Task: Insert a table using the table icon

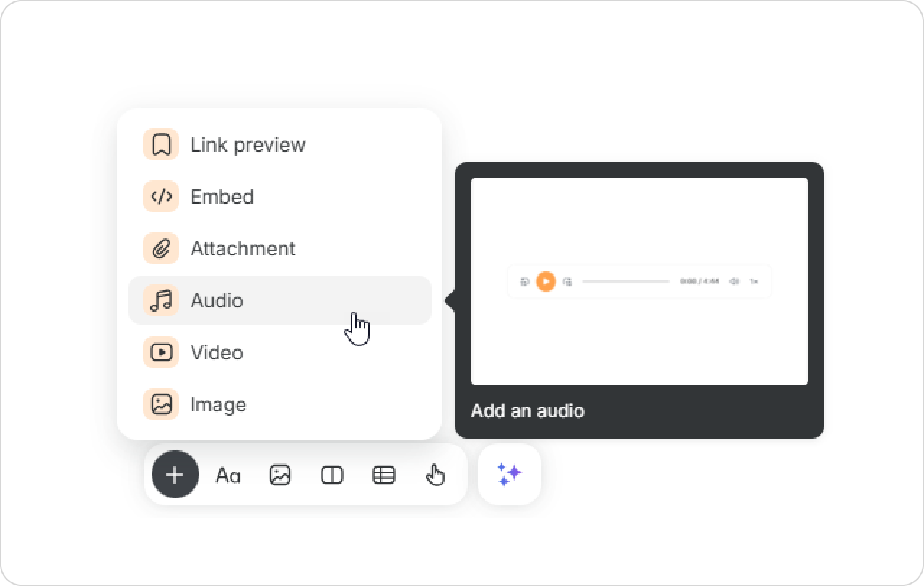Action: [x=383, y=475]
